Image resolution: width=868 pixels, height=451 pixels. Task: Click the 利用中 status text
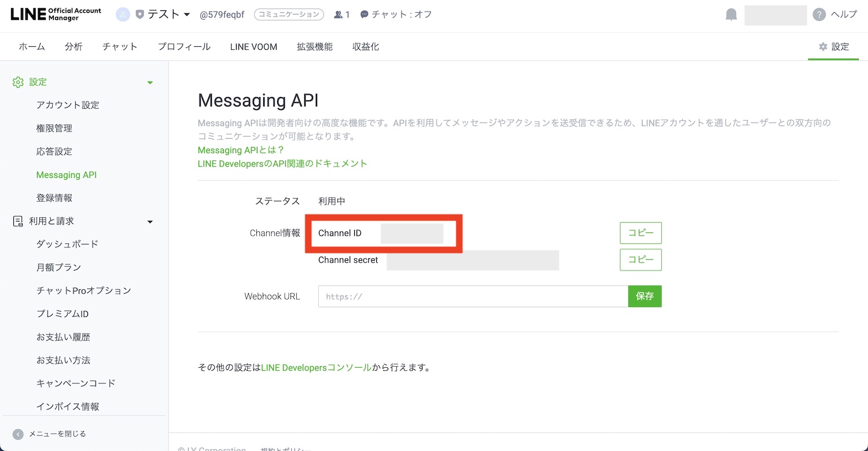(332, 201)
